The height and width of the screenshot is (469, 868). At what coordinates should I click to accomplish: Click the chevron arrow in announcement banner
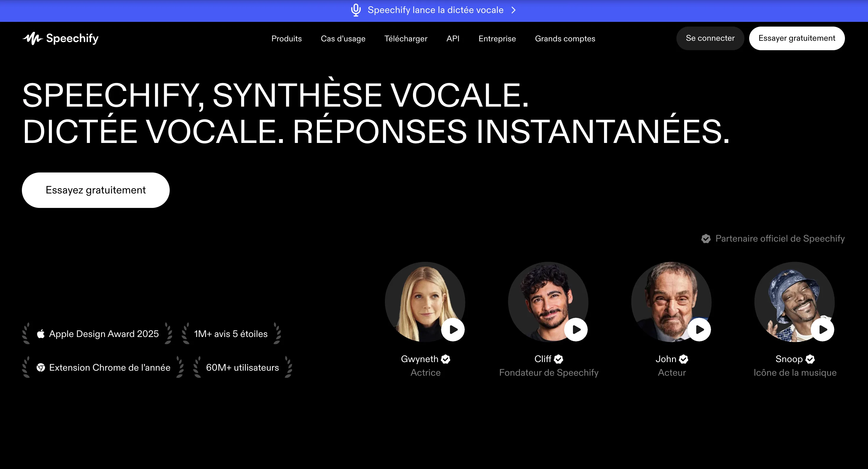coord(514,10)
